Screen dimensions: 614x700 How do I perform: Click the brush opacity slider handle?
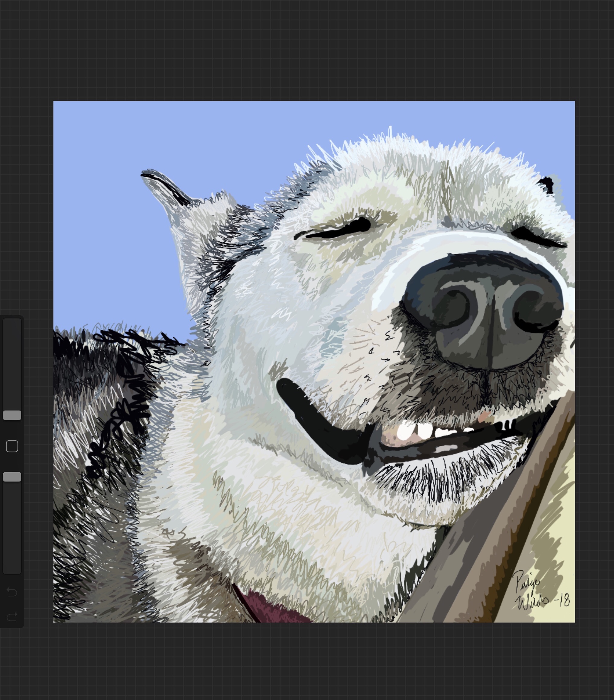(12, 477)
